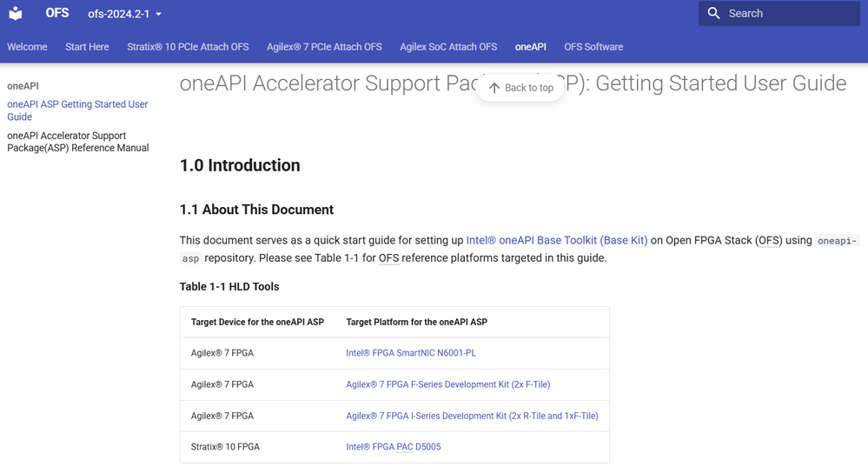Click the oneAPI sidebar section heading
868x467 pixels.
click(x=23, y=86)
